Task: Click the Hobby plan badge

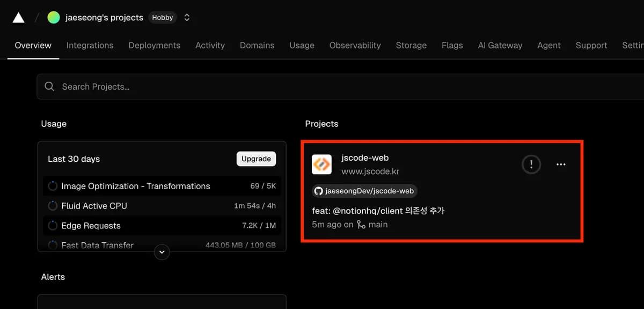Action: tap(163, 18)
